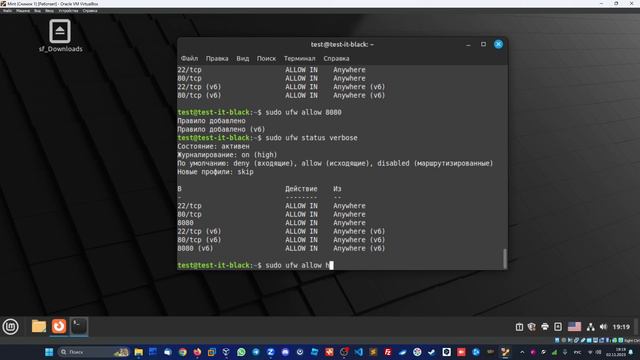Open Windows notification bell
The width and height of the screenshot is (640, 360).
[631, 352]
